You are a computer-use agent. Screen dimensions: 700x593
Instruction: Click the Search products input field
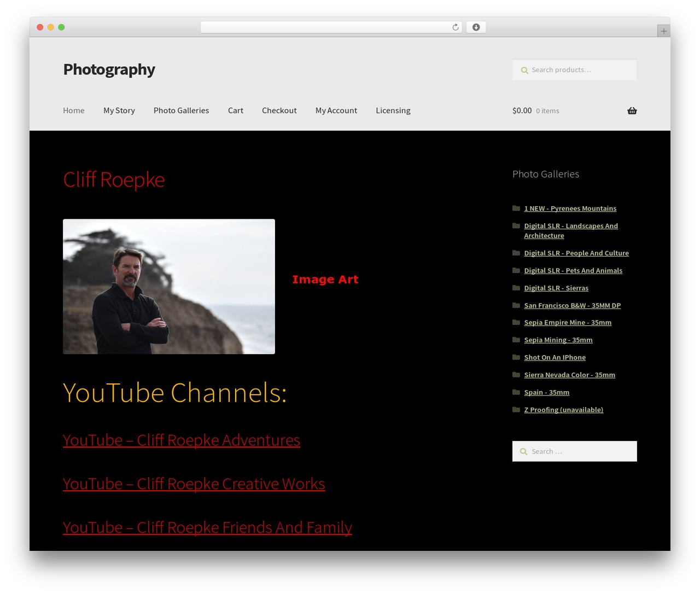(x=575, y=70)
